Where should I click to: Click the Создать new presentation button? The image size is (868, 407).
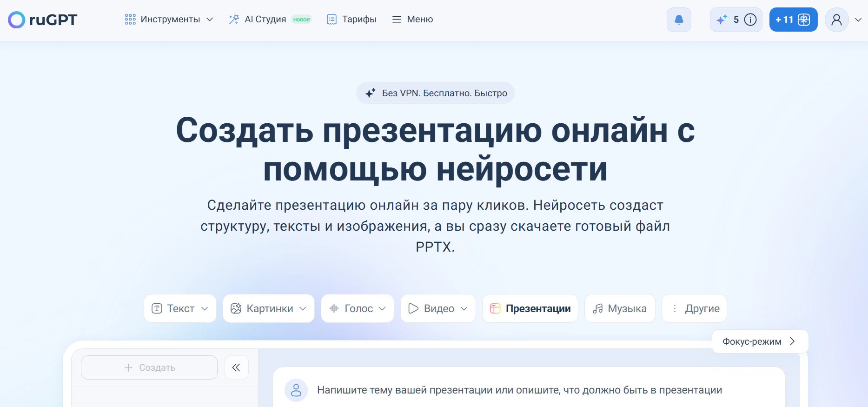tap(149, 367)
